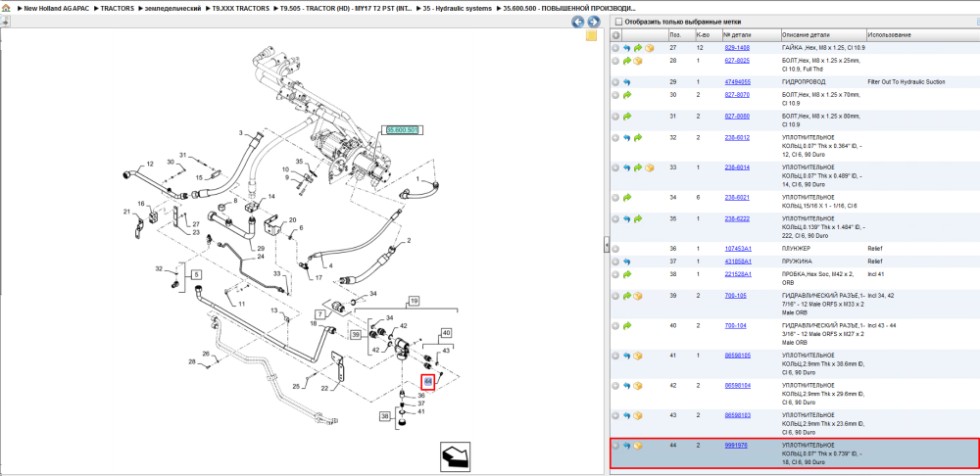Select the grey circle for row 40

(615, 326)
